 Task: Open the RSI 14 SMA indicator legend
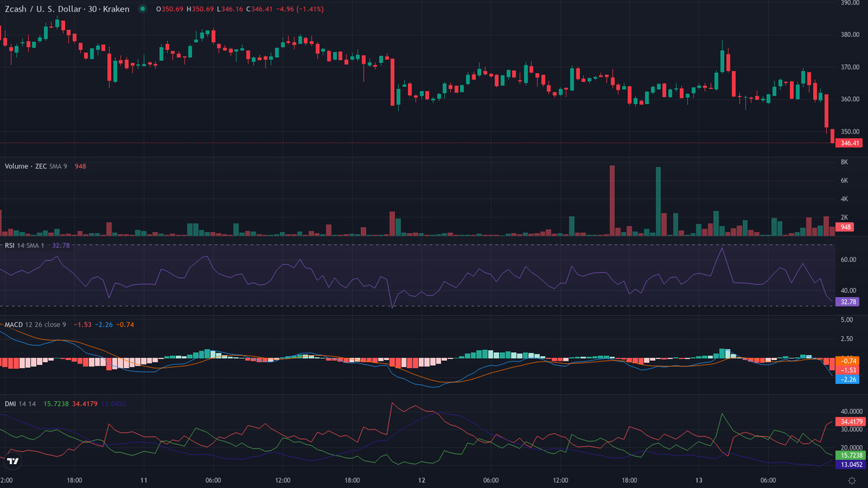point(25,245)
